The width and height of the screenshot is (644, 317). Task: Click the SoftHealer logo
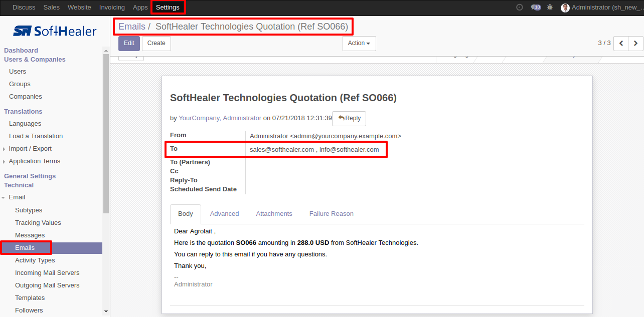[55, 31]
